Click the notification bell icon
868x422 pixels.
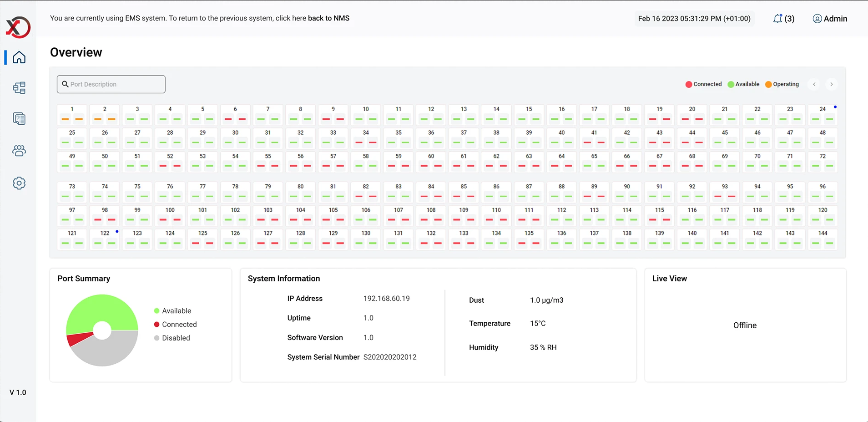(x=777, y=19)
